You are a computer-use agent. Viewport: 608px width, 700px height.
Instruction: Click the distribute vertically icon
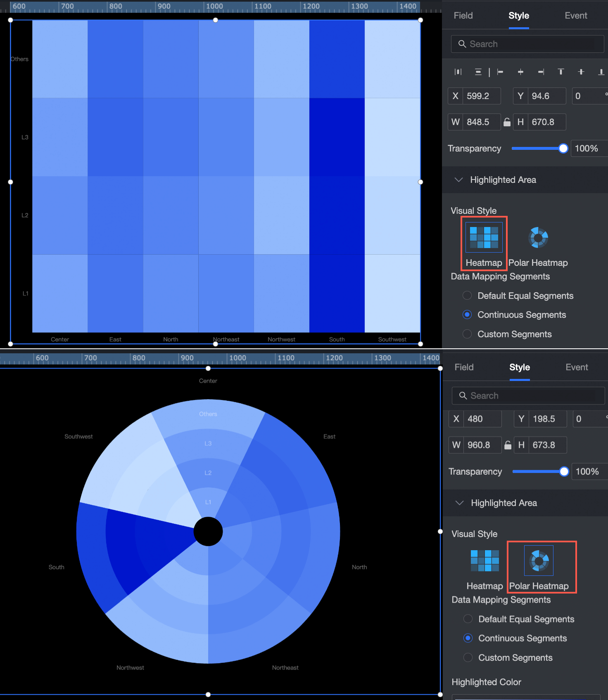478,72
